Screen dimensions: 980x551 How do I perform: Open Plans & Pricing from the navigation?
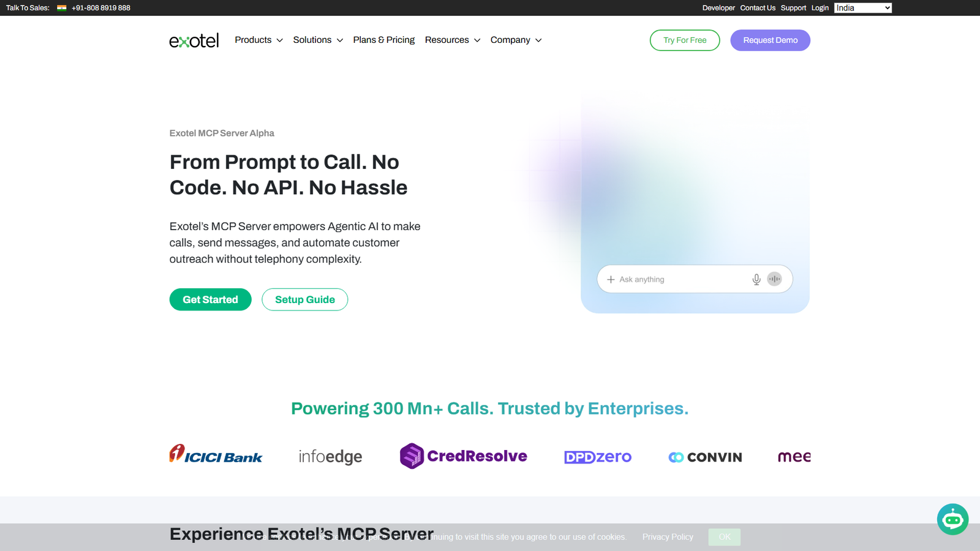(x=383, y=40)
